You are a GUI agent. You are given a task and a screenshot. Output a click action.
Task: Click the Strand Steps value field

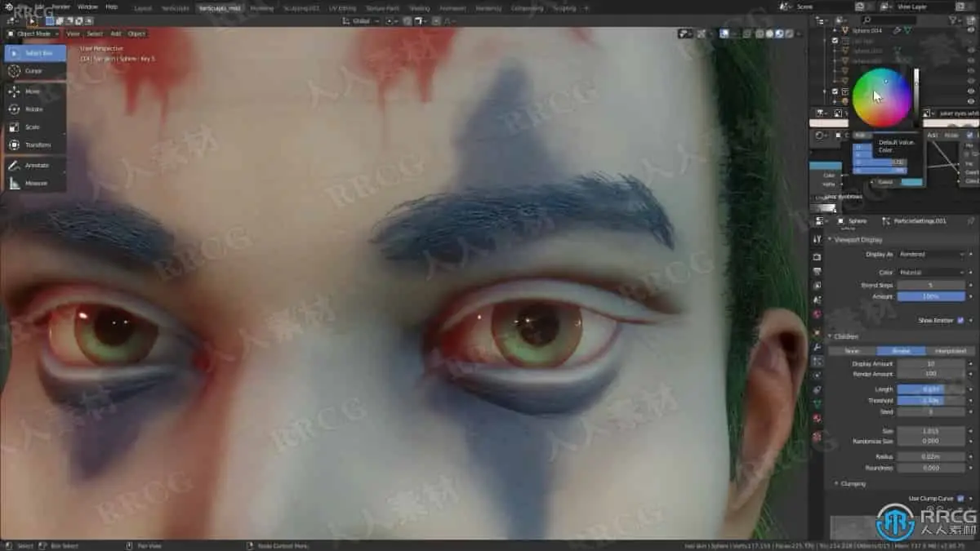point(931,285)
